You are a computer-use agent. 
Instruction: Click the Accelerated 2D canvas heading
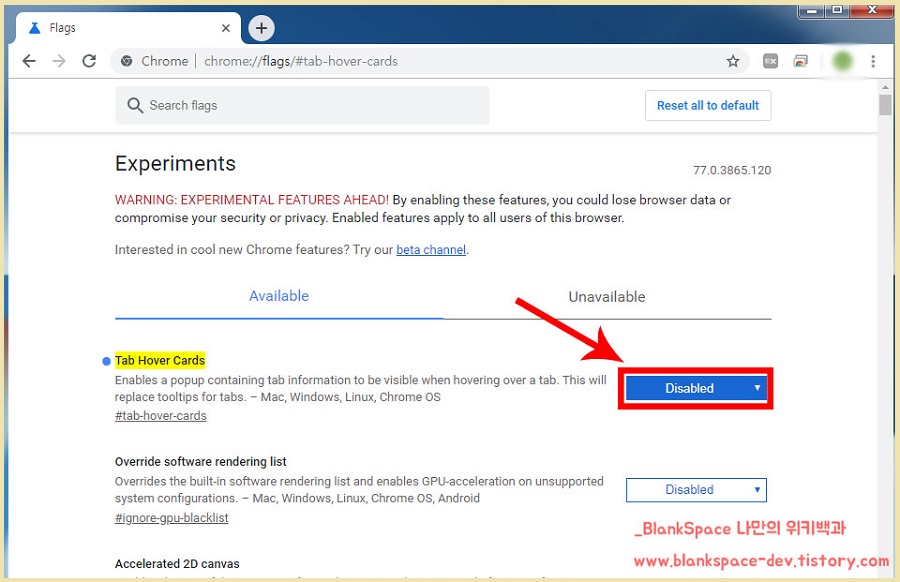pos(177,564)
